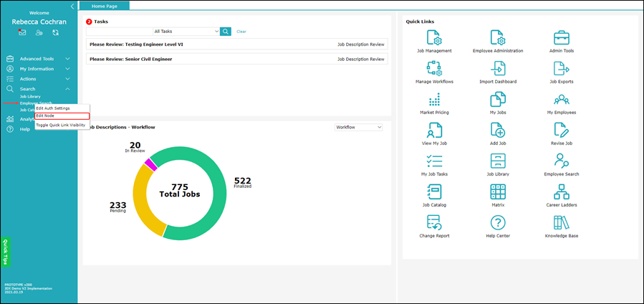The height and width of the screenshot is (304, 644).
Task: Click the mail envelope icon under Rebecca Cochran
Action: [22, 32]
